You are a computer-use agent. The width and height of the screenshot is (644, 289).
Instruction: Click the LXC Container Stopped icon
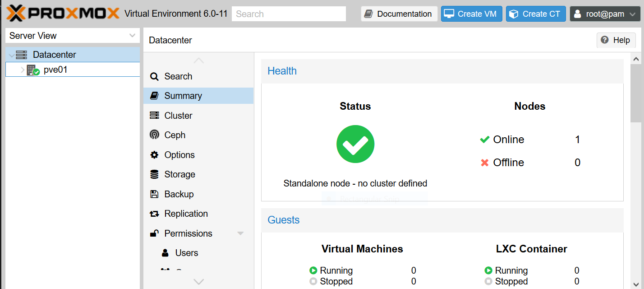click(x=488, y=281)
